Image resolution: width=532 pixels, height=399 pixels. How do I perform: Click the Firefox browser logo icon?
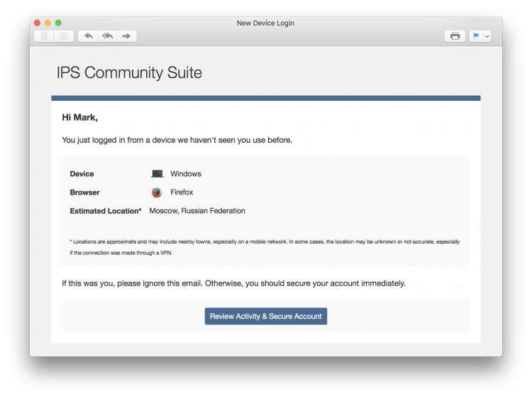click(157, 192)
